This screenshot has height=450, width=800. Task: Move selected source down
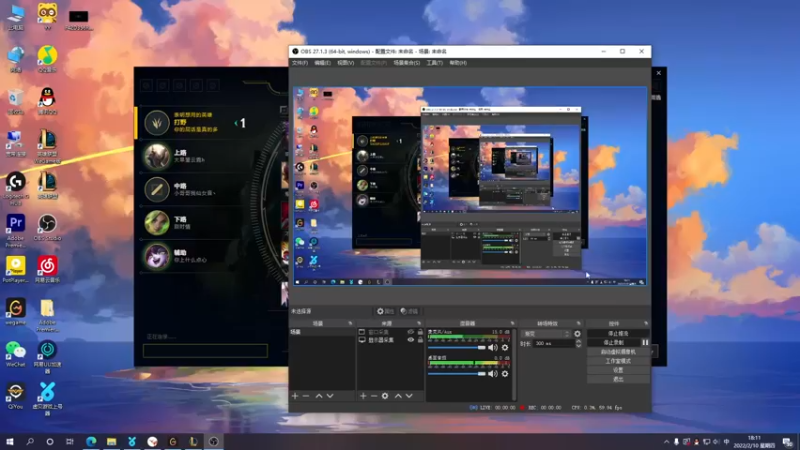coord(409,396)
